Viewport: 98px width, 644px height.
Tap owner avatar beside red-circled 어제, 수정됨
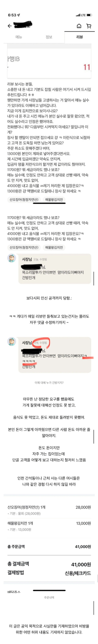click(12, 342)
